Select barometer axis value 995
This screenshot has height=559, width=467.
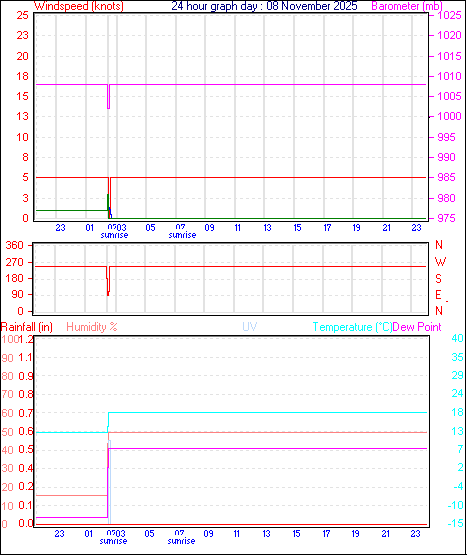click(x=446, y=137)
